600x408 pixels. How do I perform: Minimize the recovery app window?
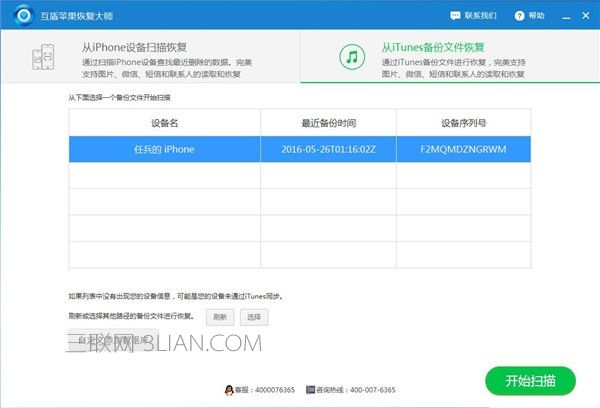(x=566, y=16)
